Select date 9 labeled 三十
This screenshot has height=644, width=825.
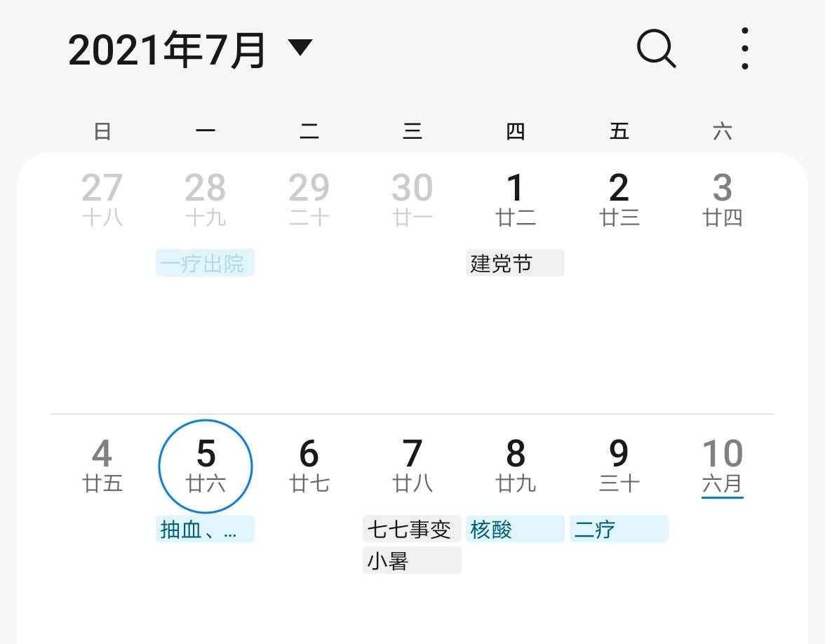click(x=618, y=464)
